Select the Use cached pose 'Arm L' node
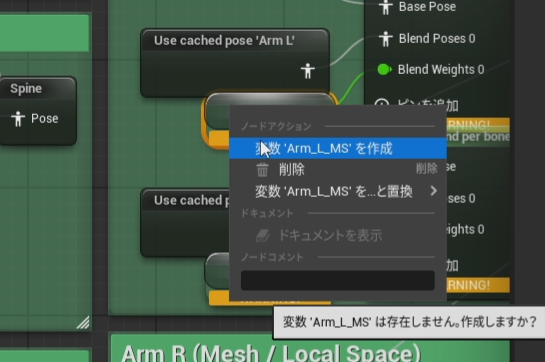Screen dimensions: 545x362 tap(235, 41)
